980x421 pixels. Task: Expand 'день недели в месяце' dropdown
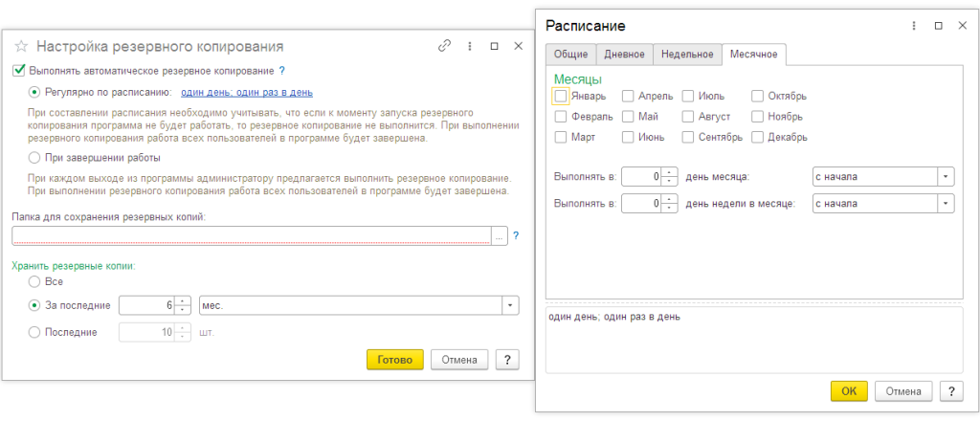coord(946,203)
